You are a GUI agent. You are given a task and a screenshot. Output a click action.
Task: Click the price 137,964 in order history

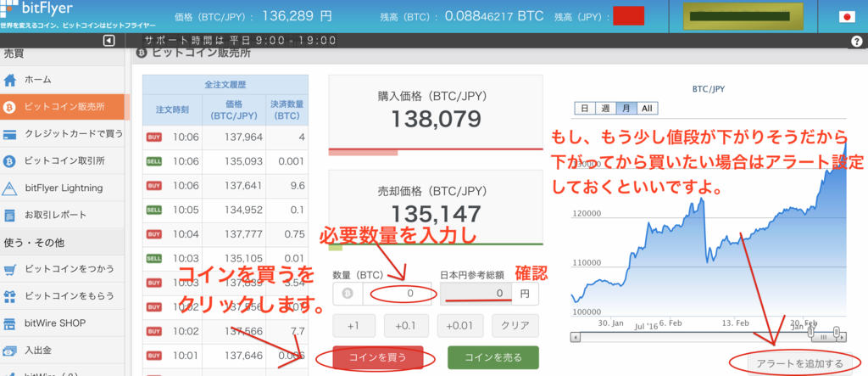(x=243, y=137)
